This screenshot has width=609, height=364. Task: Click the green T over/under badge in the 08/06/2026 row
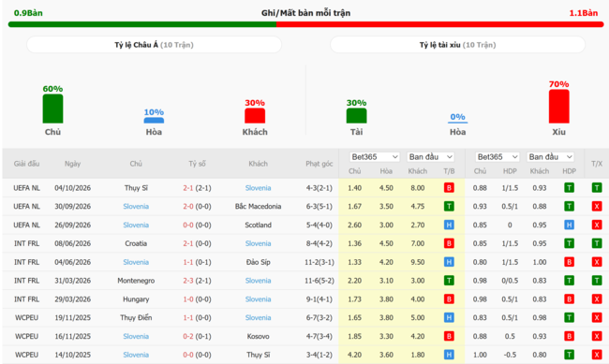click(597, 243)
